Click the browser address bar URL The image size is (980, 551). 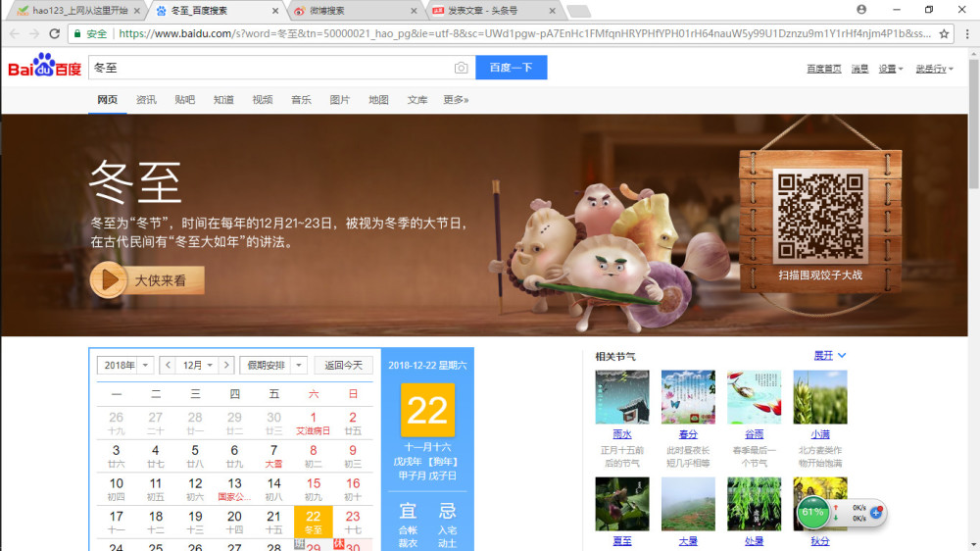pos(523,33)
